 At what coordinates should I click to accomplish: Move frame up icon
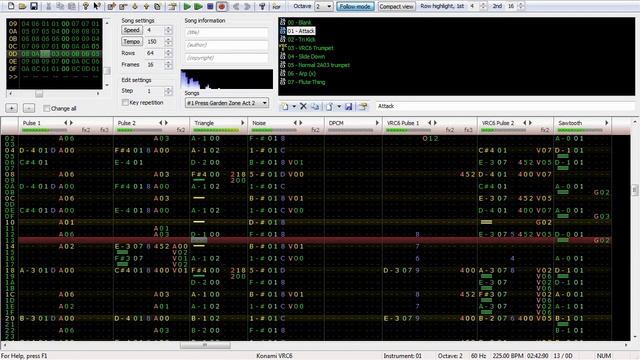[x=146, y=6]
